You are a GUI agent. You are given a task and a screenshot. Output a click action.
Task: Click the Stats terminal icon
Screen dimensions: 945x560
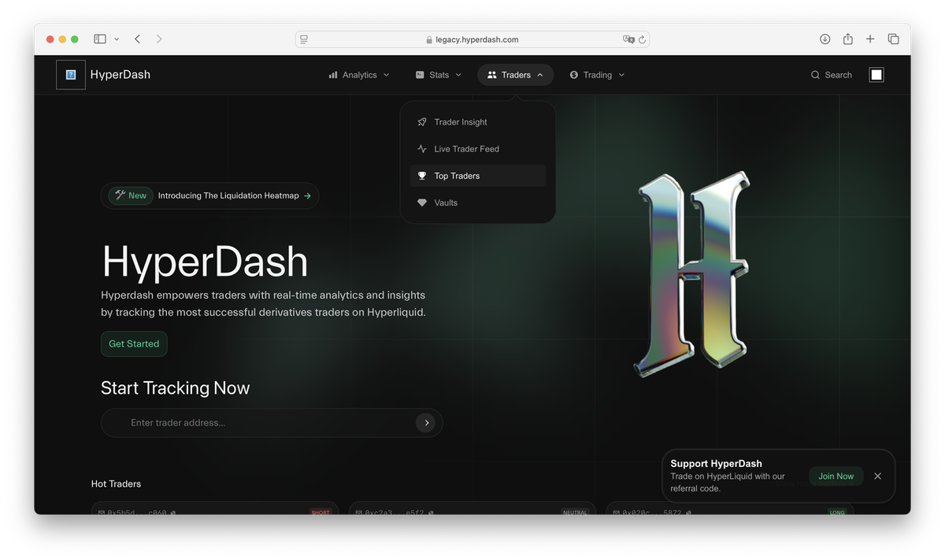420,75
